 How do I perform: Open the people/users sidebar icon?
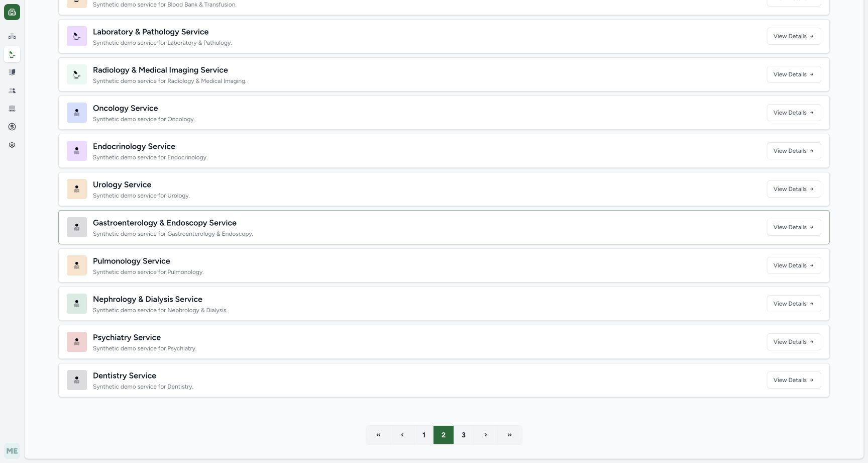12,90
